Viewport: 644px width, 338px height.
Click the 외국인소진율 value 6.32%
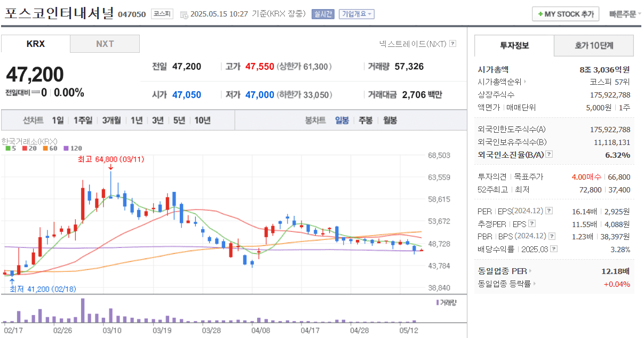pos(618,155)
